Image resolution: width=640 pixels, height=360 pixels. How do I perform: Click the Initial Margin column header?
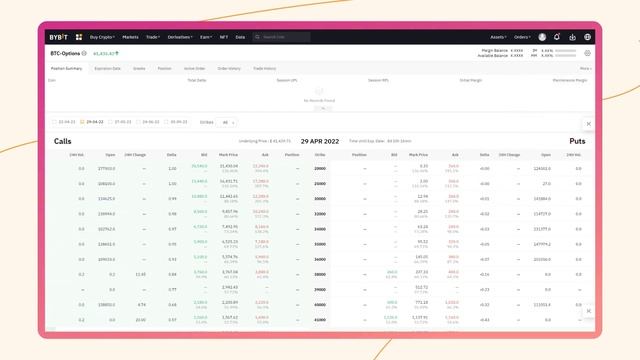coord(471,80)
